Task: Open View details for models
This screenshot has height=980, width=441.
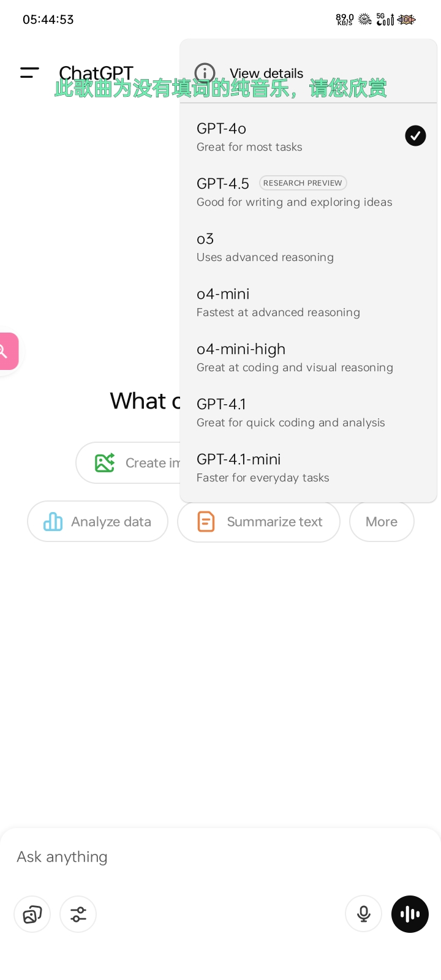Action: [309, 73]
